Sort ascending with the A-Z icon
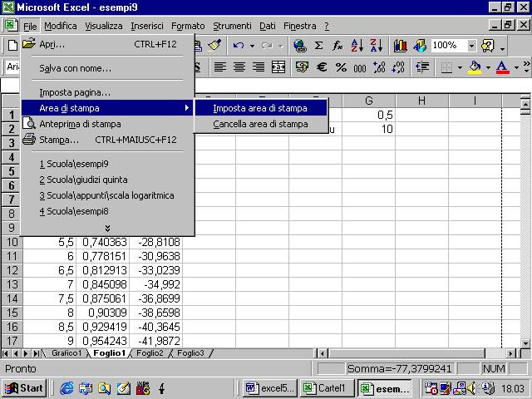Screen dimensions: 532x399 click(x=357, y=45)
